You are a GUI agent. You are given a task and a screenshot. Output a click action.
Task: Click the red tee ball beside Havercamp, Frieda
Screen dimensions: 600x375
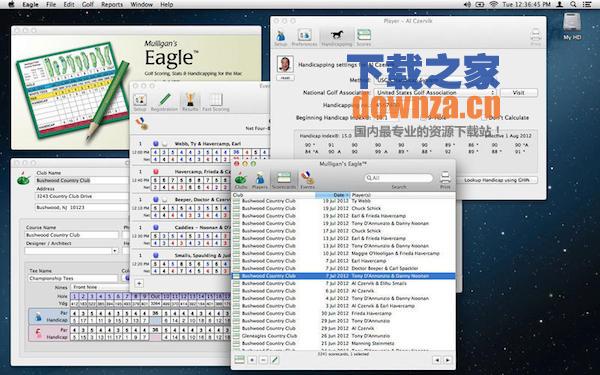(155, 172)
